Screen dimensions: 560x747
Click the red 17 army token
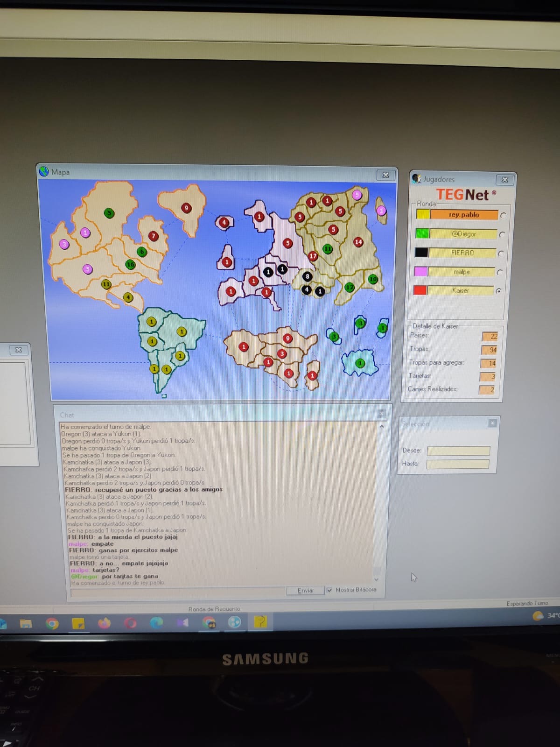point(313,256)
